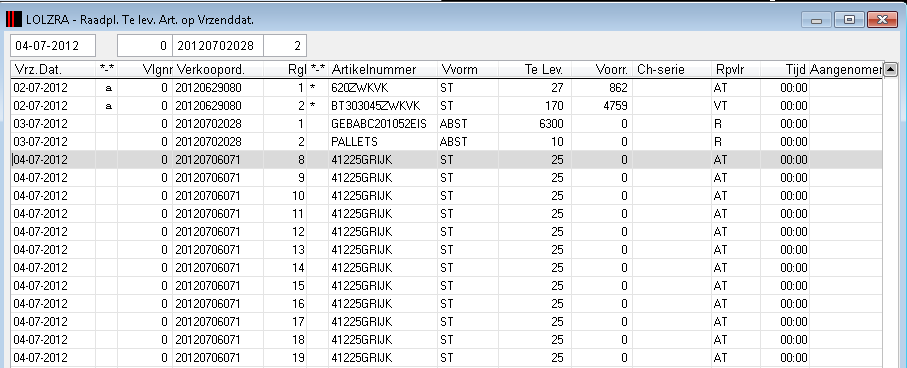Click the LOLZRA application icon in title bar
Image resolution: width=907 pixels, height=368 pixels.
coord(14,20)
